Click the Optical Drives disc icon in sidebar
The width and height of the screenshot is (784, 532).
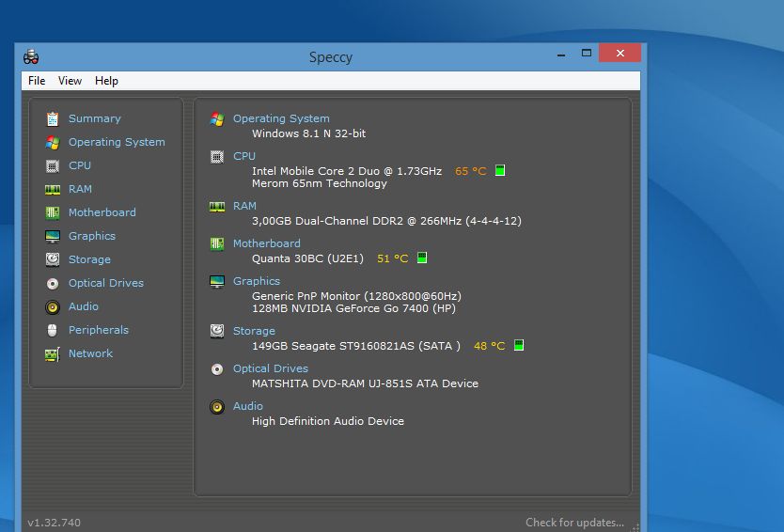(53, 284)
